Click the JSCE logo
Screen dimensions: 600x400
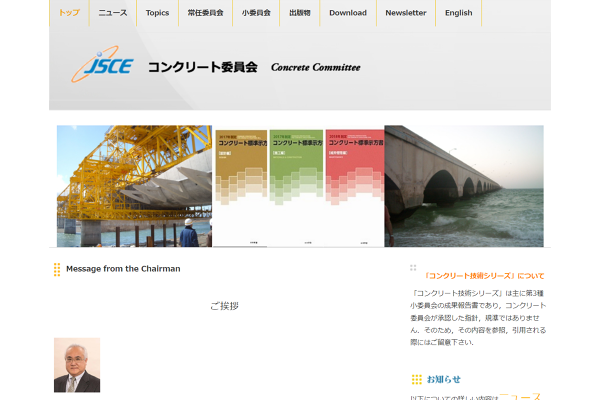point(102,64)
